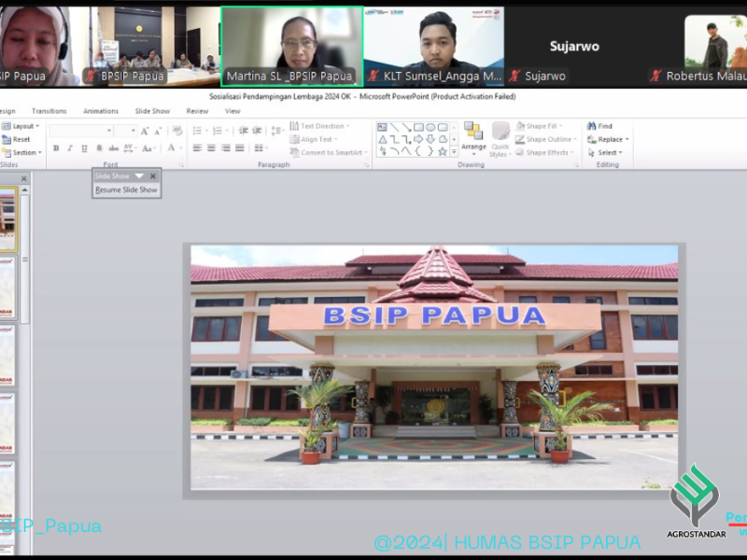747x560 pixels.
Task: Expand the Select dropdown in Editing
Action: pos(607,152)
